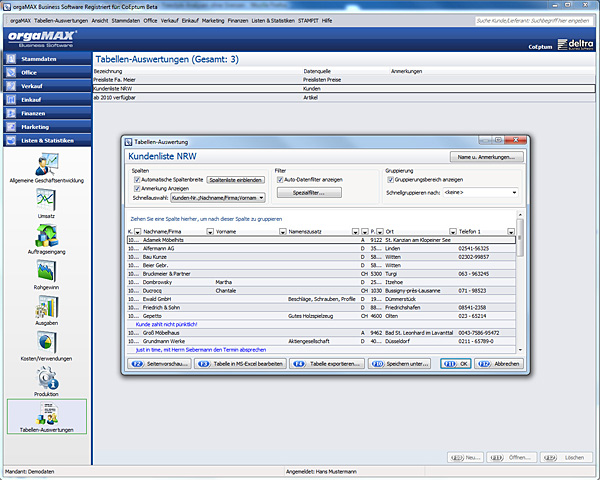This screenshot has height=480, width=600.
Task: Click the Stammdaten sidebar section icon
Action: click(11, 59)
